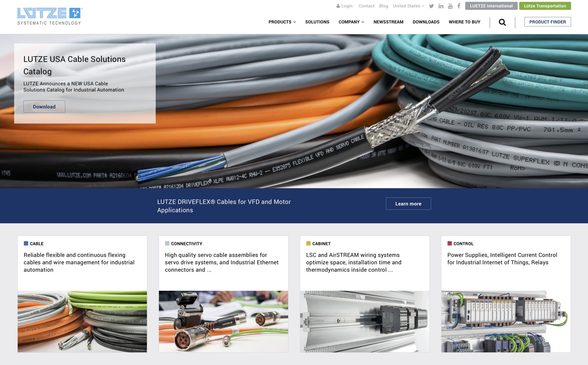The image size is (588, 365).
Task: Expand the PRODUCTS menu
Action: pyautogui.click(x=282, y=22)
